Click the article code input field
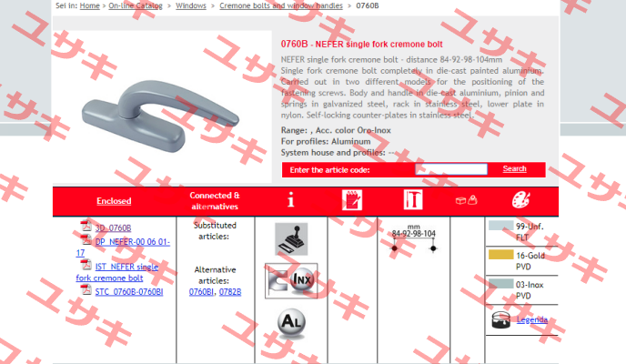Screen dimensions: 626x364 [x=451, y=169]
